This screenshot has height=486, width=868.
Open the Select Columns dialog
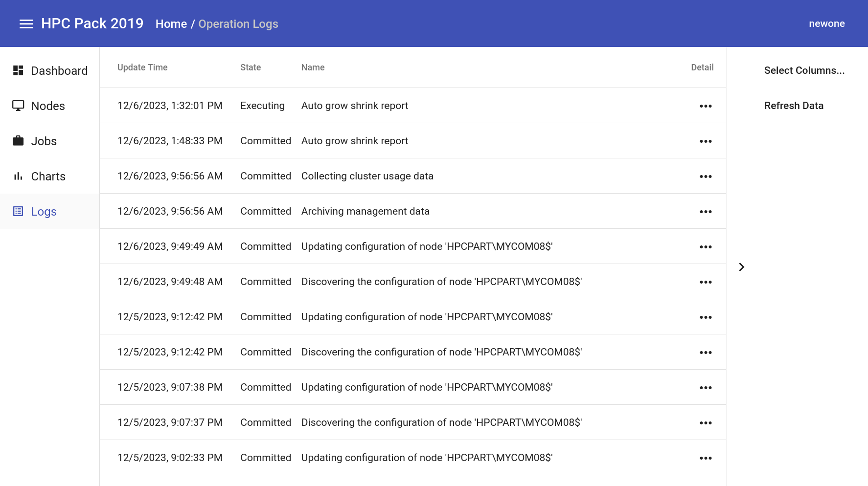coord(804,70)
